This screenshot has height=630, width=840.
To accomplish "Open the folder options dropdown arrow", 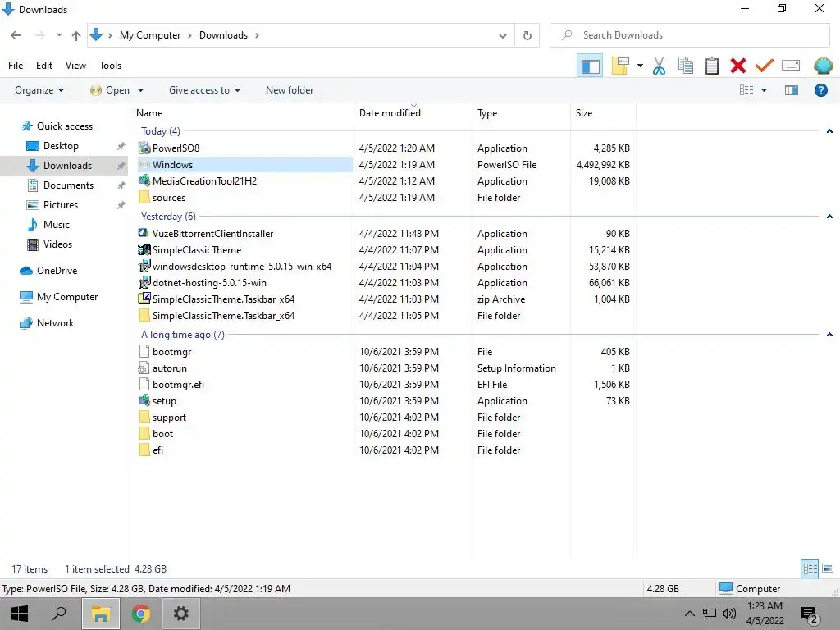I will [x=640, y=66].
